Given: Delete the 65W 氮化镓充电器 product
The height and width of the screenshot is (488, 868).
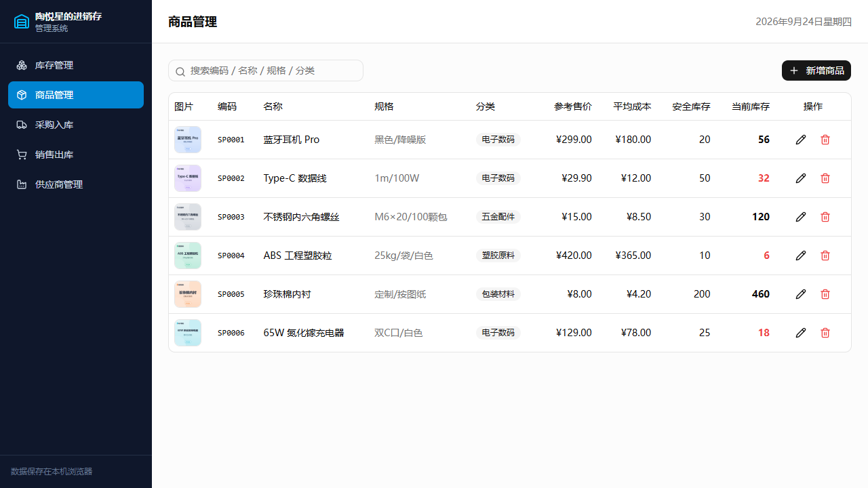Looking at the screenshot, I should [x=825, y=333].
